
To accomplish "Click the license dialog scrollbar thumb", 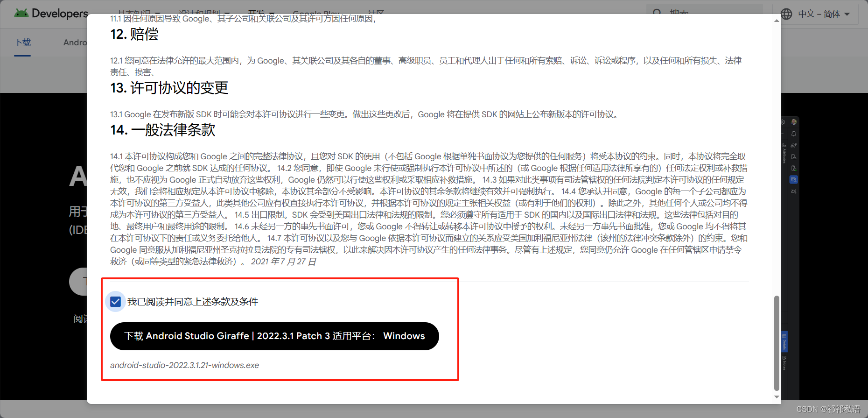I will [x=777, y=343].
